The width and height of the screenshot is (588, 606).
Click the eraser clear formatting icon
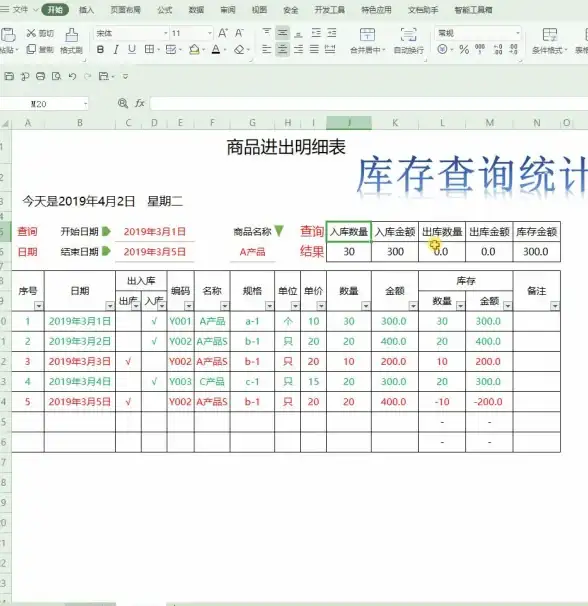pyautogui.click(x=240, y=49)
